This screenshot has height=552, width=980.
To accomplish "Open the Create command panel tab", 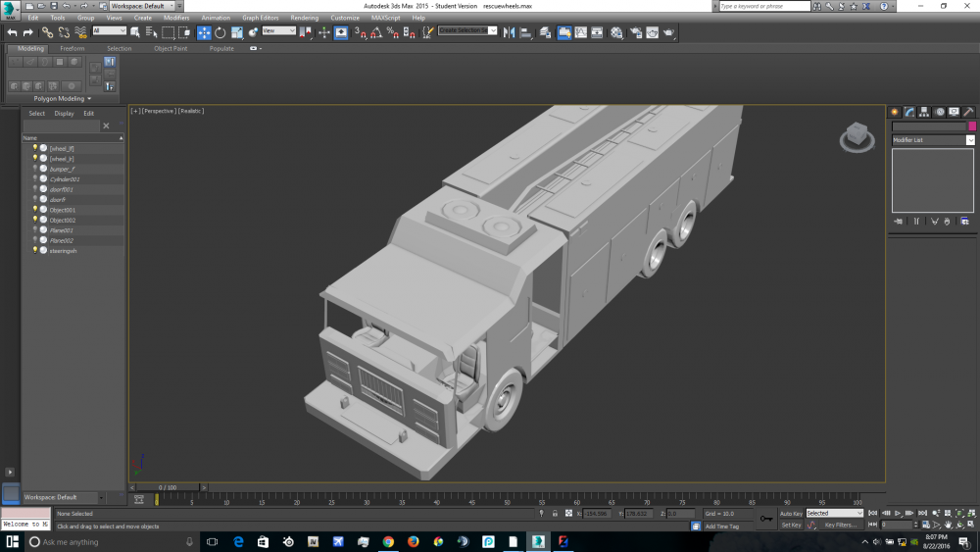I will point(894,112).
